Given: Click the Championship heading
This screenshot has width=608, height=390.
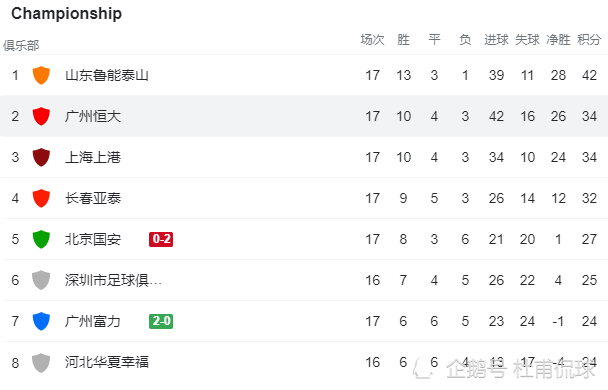Looking at the screenshot, I should tap(66, 14).
